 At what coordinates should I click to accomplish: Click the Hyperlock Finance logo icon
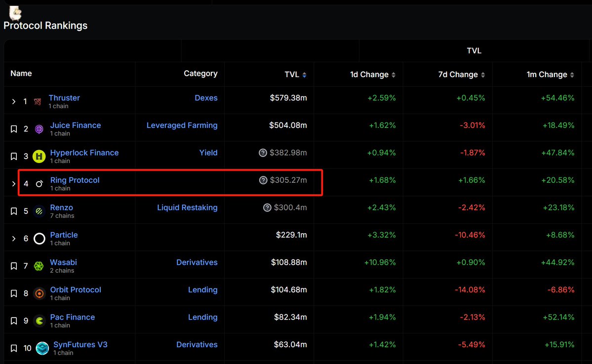(x=39, y=157)
